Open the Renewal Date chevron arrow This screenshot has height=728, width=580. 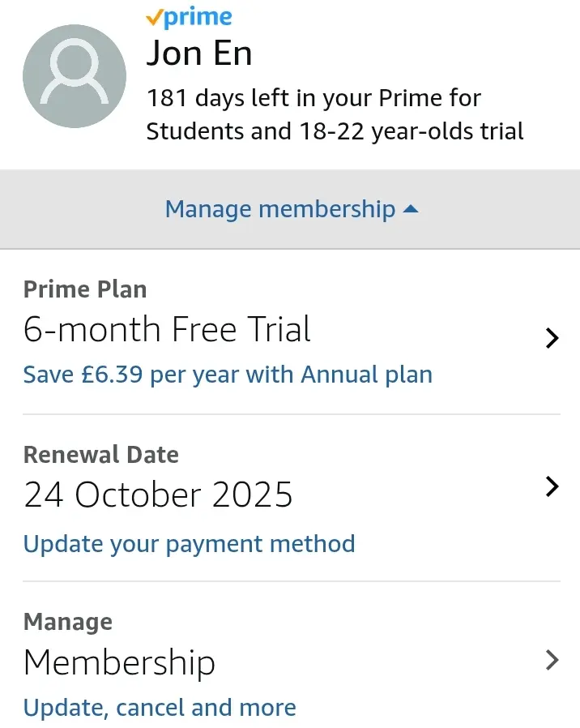552,486
